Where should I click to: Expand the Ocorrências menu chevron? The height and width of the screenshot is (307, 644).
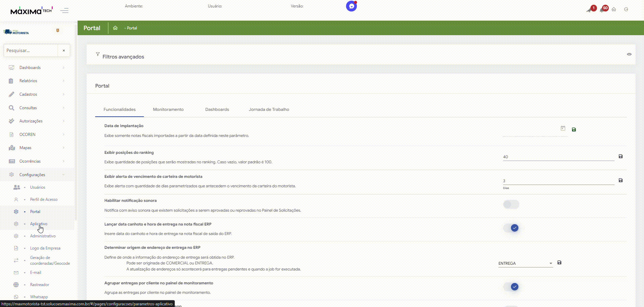(x=63, y=161)
